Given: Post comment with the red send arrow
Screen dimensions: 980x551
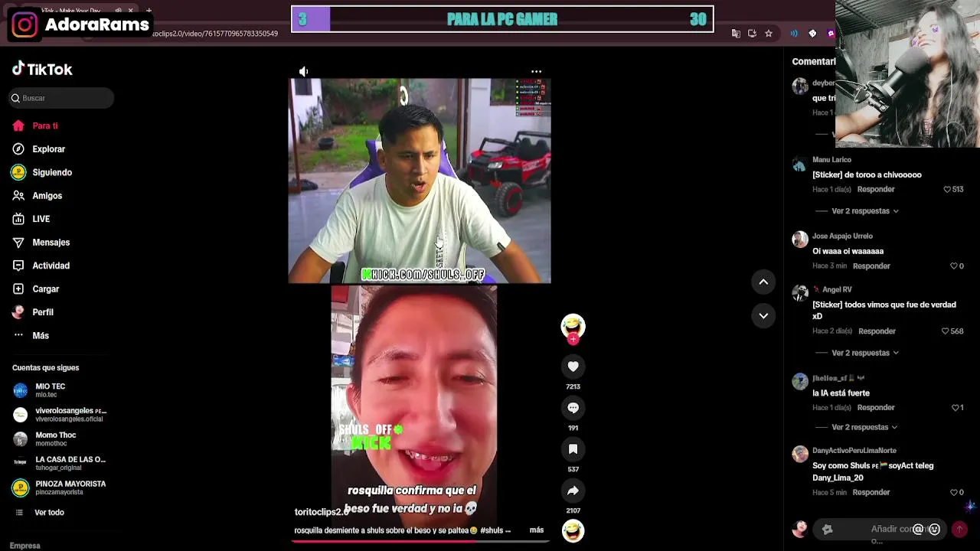Looking at the screenshot, I should (959, 529).
